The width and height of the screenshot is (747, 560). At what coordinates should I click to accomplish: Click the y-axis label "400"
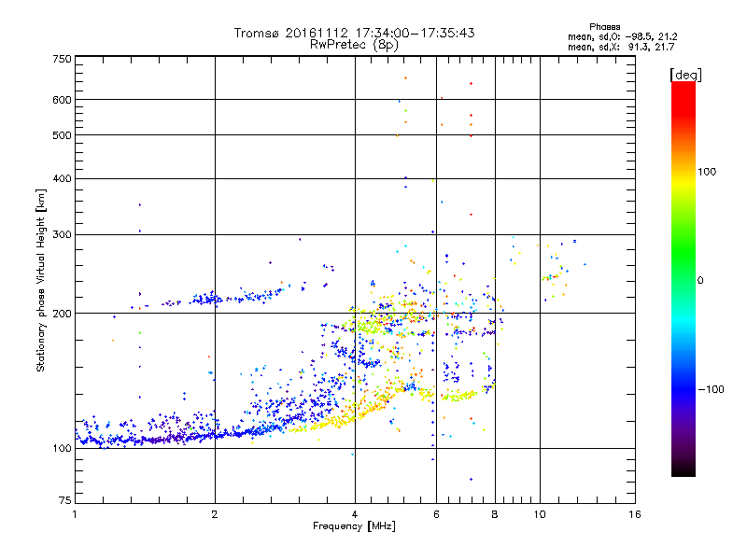coord(62,178)
